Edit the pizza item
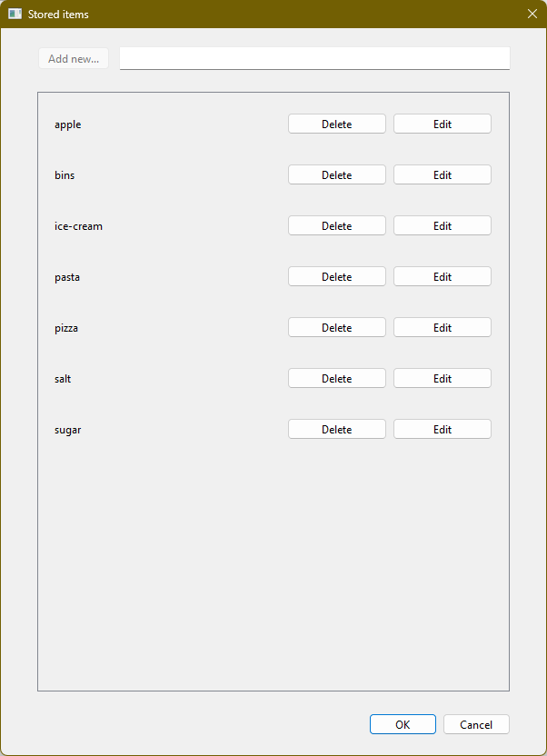 (x=442, y=327)
